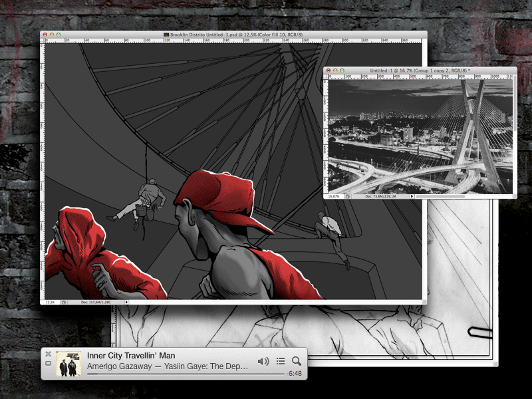Screen dimensions: 532x399
Task: Close the mini player with the X icon
Action: (x=48, y=354)
